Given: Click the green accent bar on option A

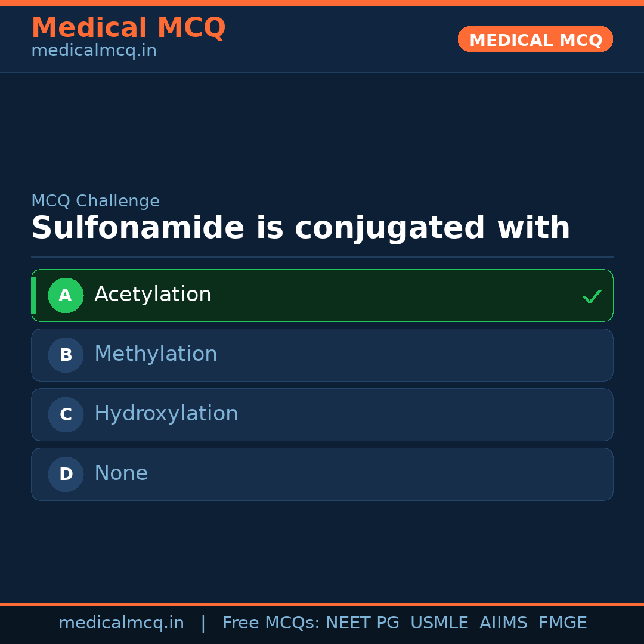Looking at the screenshot, I should tap(33, 295).
